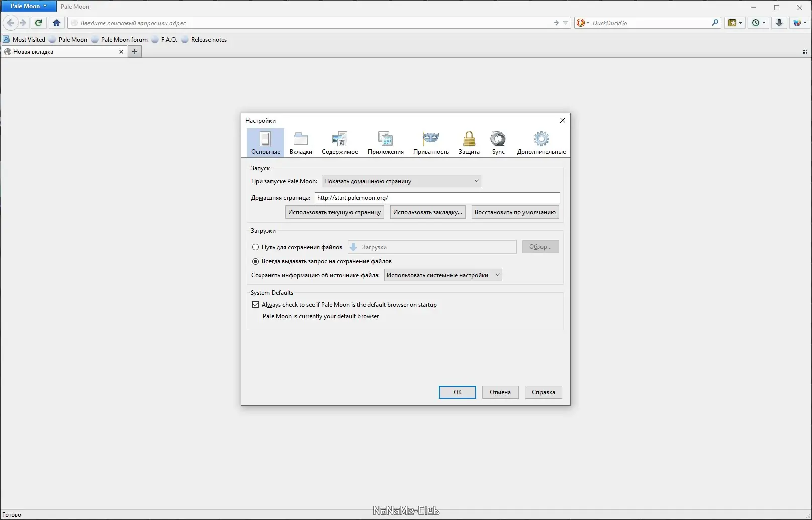
Task: Switch to the Приложения settings tab
Action: tap(386, 143)
